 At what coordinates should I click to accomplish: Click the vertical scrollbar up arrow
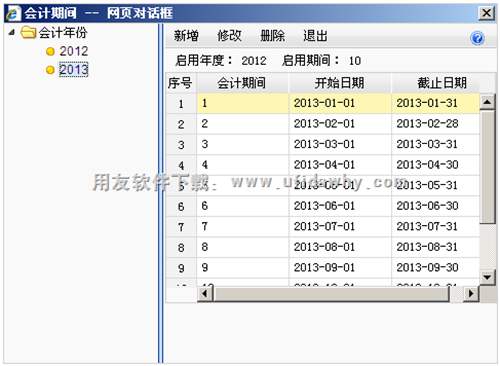click(x=487, y=102)
